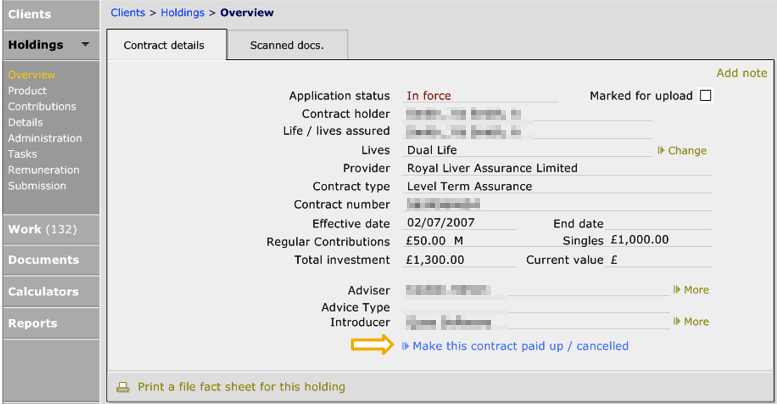This screenshot has height=404, width=777.
Task: Click Print a file fact sheet link
Action: pyautogui.click(x=241, y=387)
